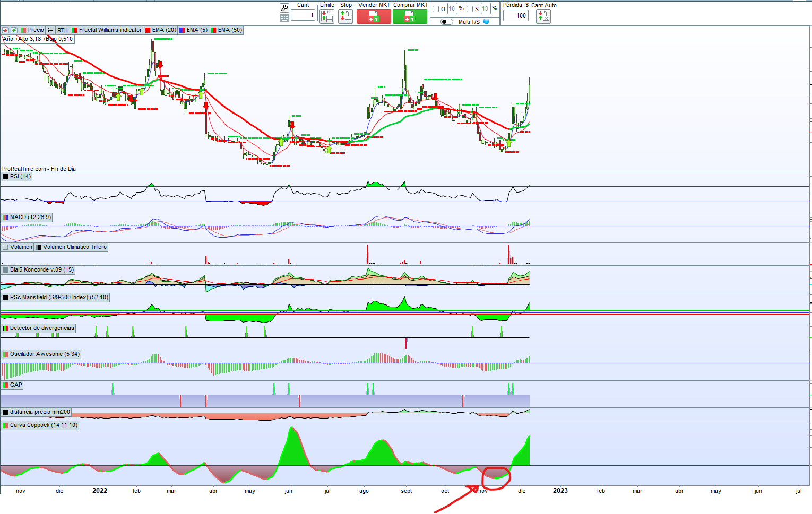Open Fractal Williams indicator settings
This screenshot has width=812, height=514.
(110, 30)
